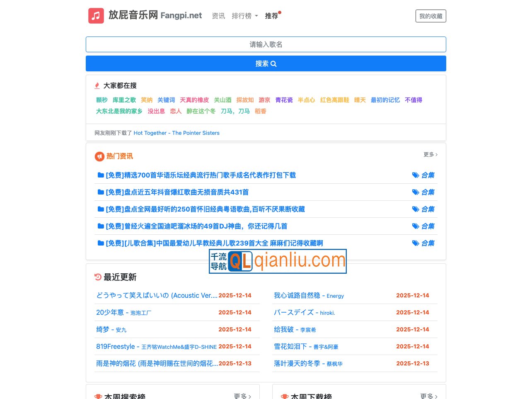Click the folder icon before the 700首华语 collection
This screenshot has width=532, height=399.
[100, 175]
